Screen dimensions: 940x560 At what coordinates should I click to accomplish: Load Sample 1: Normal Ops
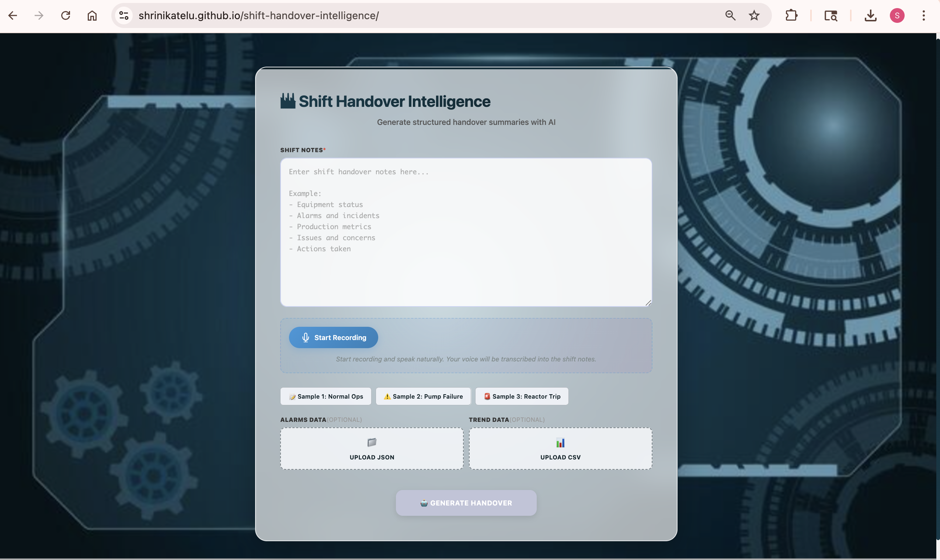click(325, 396)
